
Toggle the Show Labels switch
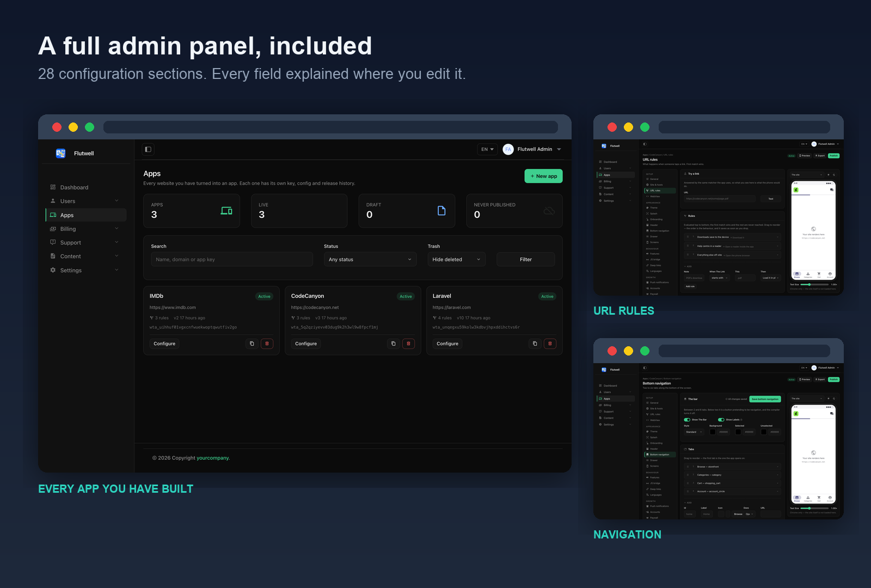coord(721,420)
